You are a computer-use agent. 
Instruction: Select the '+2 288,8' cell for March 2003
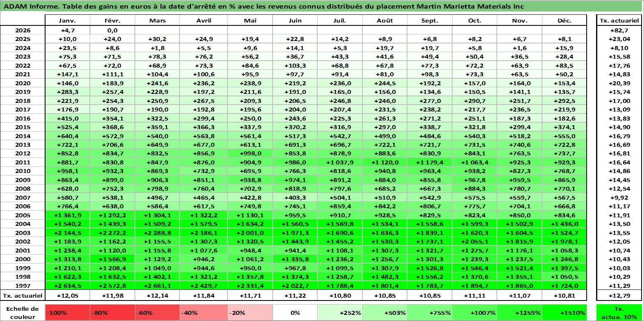(157, 233)
